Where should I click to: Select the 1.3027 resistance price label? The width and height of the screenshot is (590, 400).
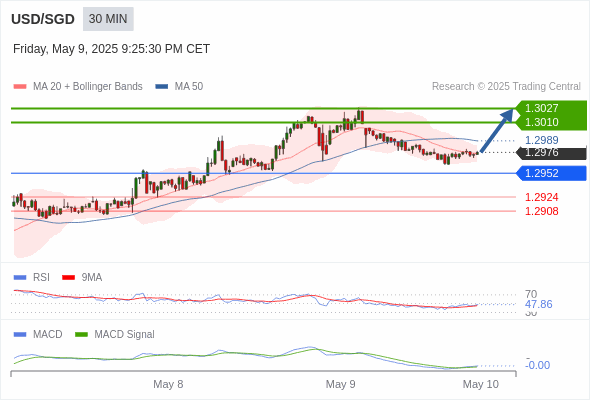541,108
